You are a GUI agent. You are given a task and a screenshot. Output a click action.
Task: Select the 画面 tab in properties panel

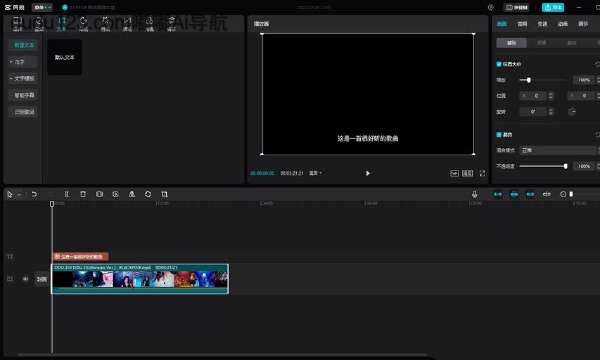502,24
